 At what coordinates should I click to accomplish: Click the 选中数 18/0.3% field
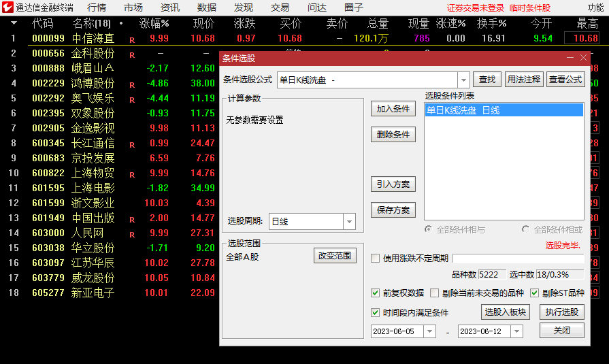[560, 275]
